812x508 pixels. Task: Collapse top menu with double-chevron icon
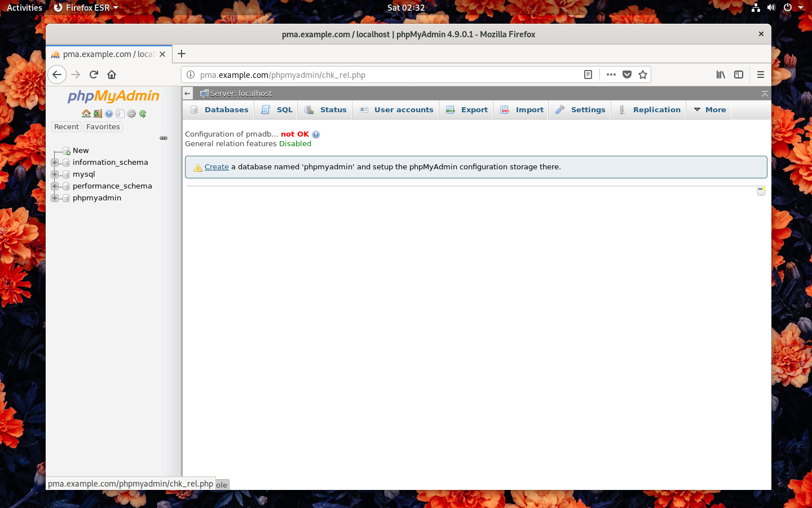(x=765, y=94)
